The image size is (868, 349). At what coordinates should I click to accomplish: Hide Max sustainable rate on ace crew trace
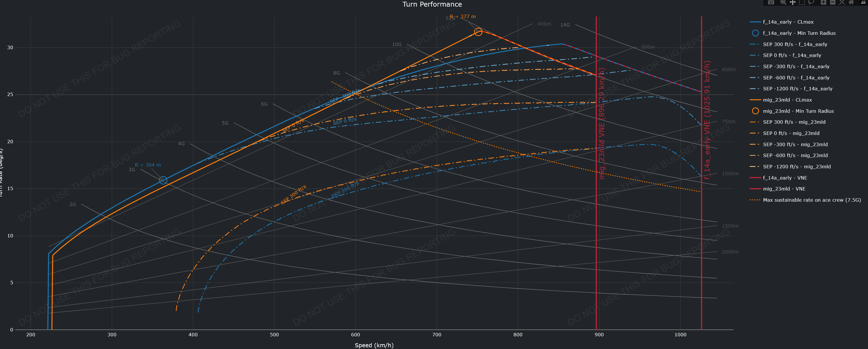coord(811,200)
